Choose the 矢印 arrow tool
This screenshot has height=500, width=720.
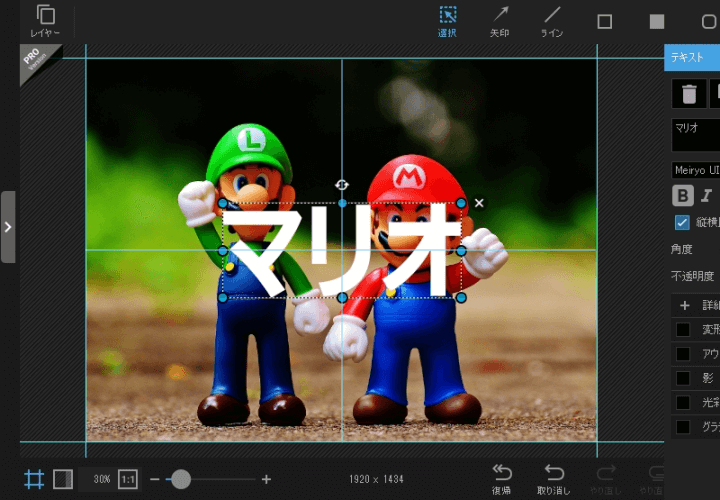coord(500,21)
